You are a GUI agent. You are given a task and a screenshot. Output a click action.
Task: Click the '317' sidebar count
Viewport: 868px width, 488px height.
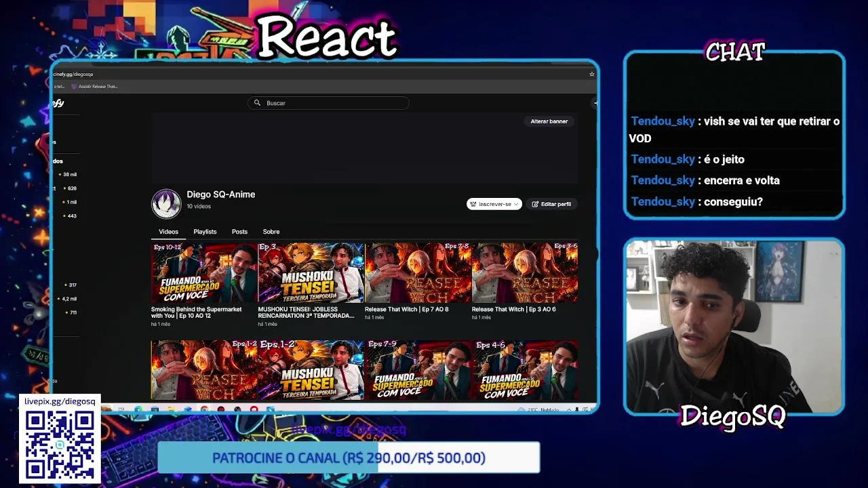pos(73,285)
